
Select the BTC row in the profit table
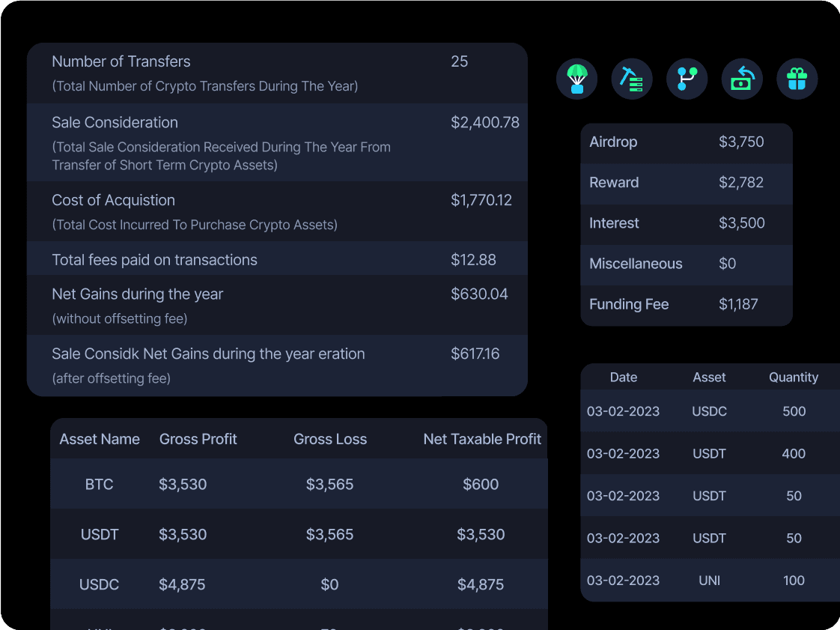pyautogui.click(x=299, y=485)
